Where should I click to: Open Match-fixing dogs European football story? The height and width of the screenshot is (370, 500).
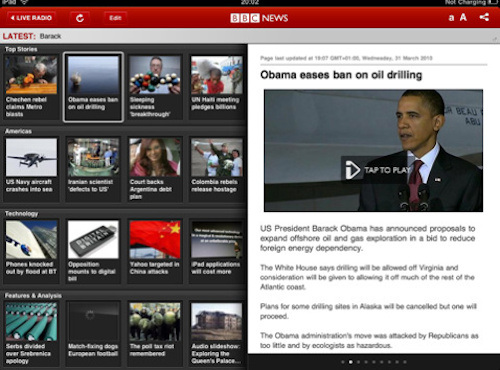(93, 333)
